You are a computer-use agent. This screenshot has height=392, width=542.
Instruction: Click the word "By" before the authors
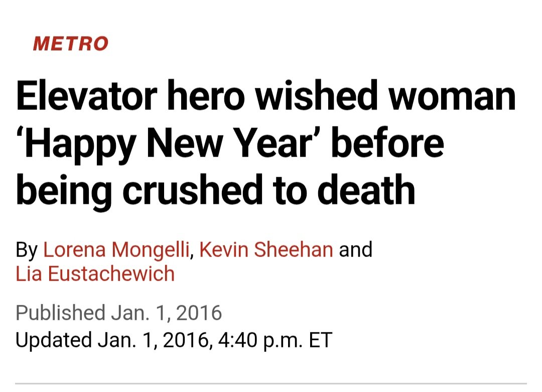pyautogui.click(x=27, y=249)
